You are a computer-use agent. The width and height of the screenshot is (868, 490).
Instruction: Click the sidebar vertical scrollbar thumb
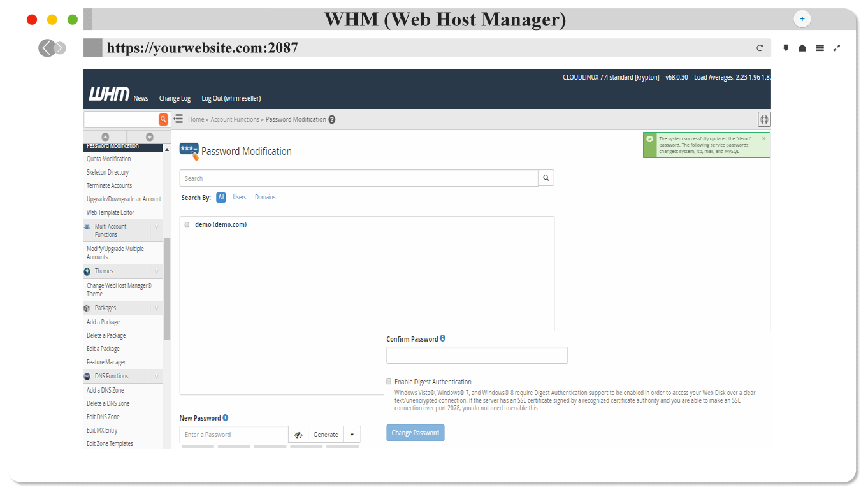pyautogui.click(x=167, y=288)
